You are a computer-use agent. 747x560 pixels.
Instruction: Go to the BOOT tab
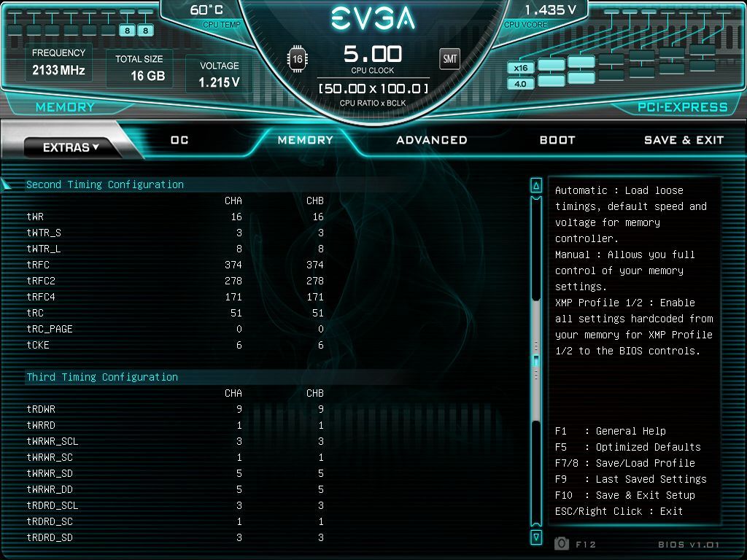[557, 140]
